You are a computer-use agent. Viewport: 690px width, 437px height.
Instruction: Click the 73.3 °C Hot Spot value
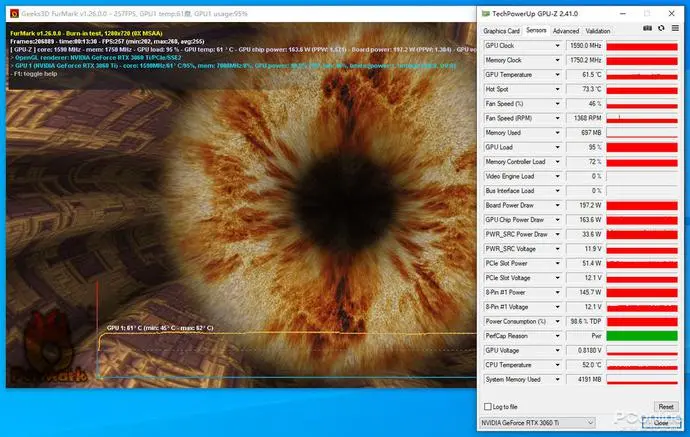click(x=585, y=89)
